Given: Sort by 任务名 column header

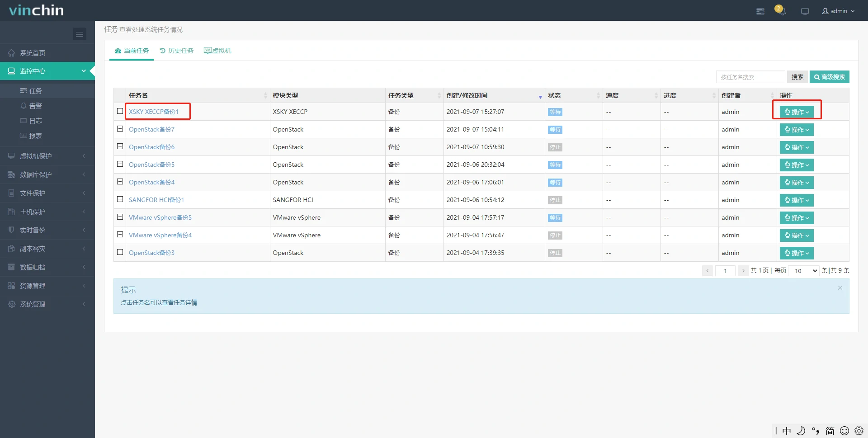Looking at the screenshot, I should click(198, 95).
